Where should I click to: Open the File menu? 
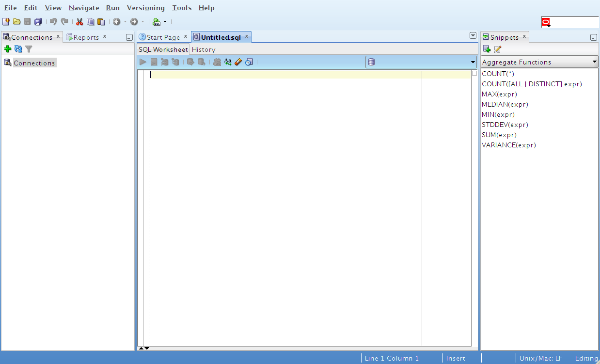point(10,8)
